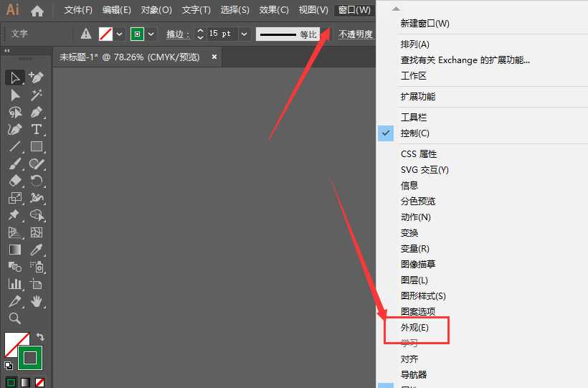This screenshot has width=588, height=388.
Task: Select the Perspective Grid tool
Action: coord(15,232)
